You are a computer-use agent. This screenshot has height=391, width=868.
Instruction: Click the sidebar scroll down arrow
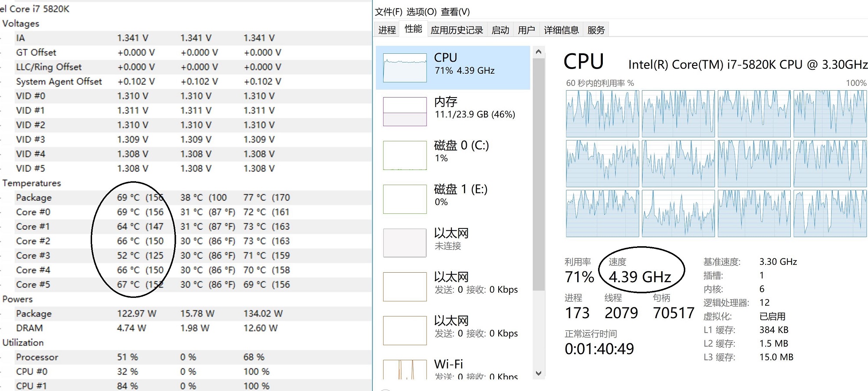(x=539, y=373)
